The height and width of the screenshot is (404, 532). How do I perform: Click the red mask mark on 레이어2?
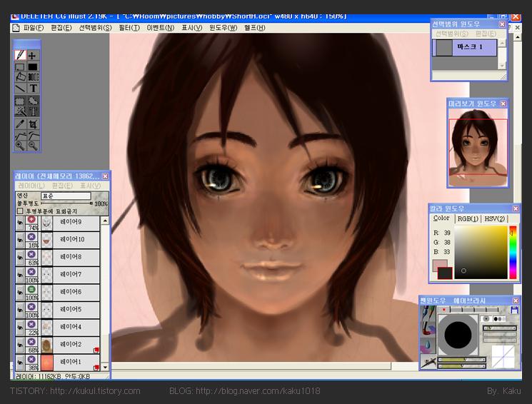96,350
